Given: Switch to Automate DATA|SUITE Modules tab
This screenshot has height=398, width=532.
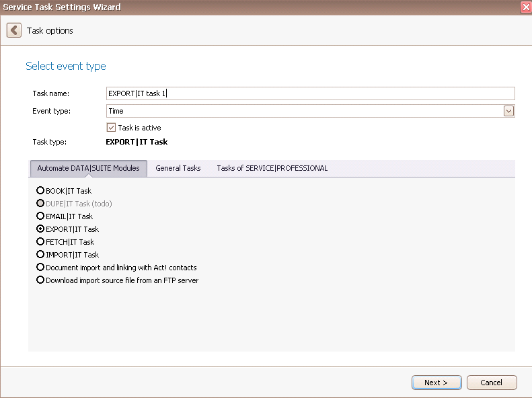Looking at the screenshot, I should (89, 169).
